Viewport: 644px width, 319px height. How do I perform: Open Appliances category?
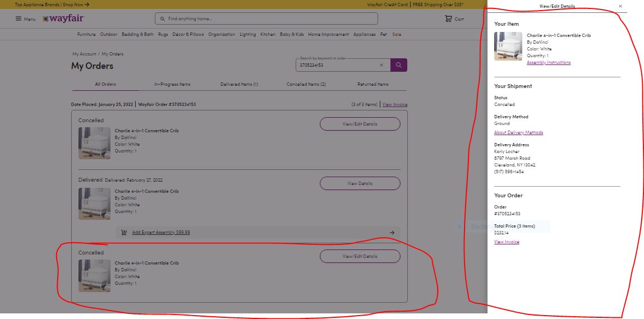pyautogui.click(x=364, y=35)
